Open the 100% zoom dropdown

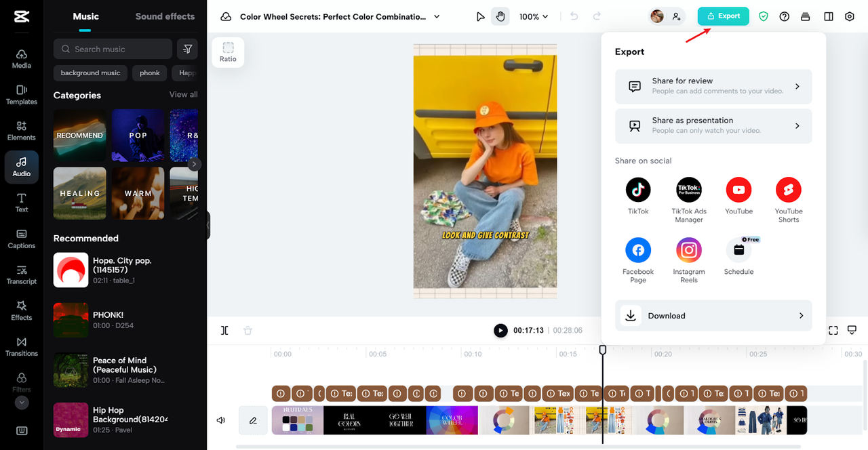534,16
